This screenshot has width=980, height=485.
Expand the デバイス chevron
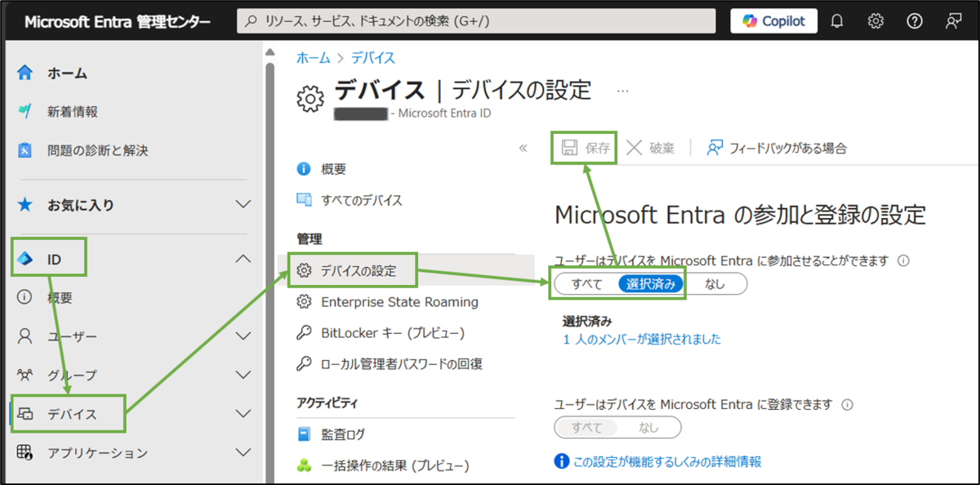click(243, 414)
